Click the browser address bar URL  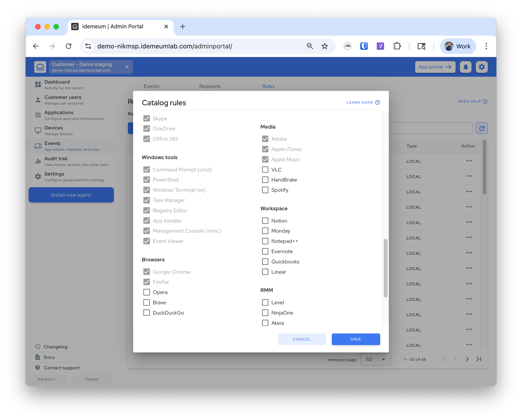tap(165, 46)
